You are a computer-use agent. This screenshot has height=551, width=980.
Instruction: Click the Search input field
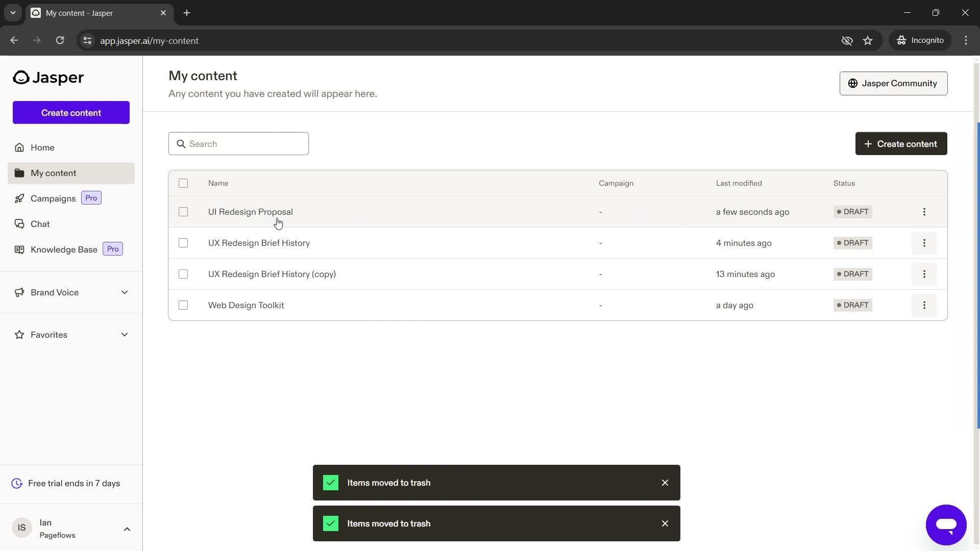(238, 143)
